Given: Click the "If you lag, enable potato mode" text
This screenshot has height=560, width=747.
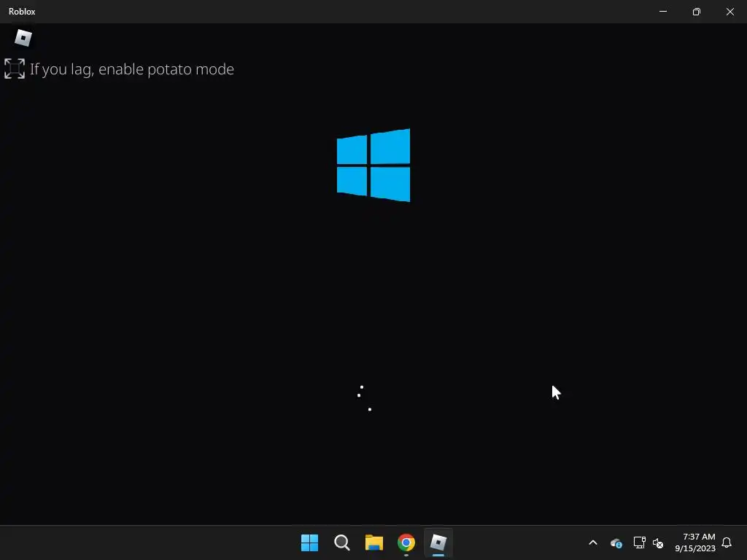Looking at the screenshot, I should (x=132, y=69).
